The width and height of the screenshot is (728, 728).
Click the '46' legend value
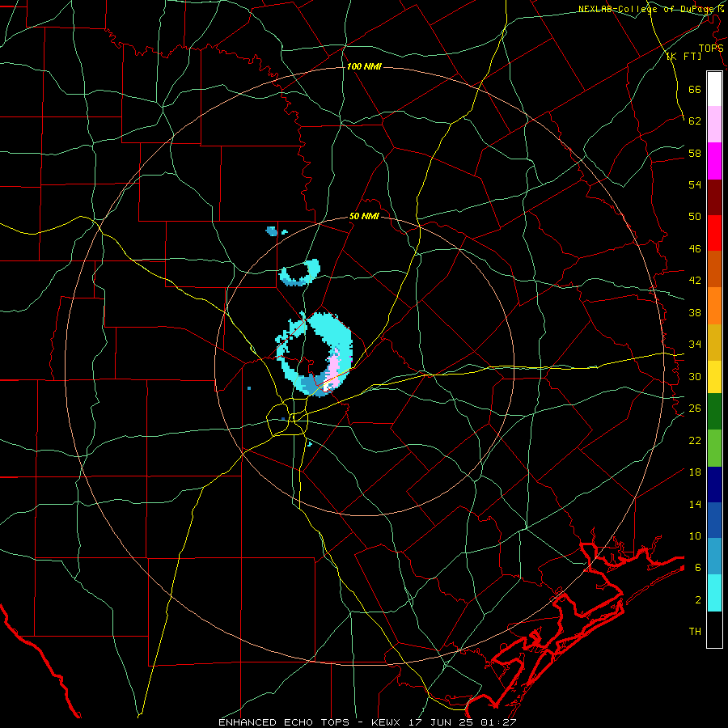(x=695, y=249)
